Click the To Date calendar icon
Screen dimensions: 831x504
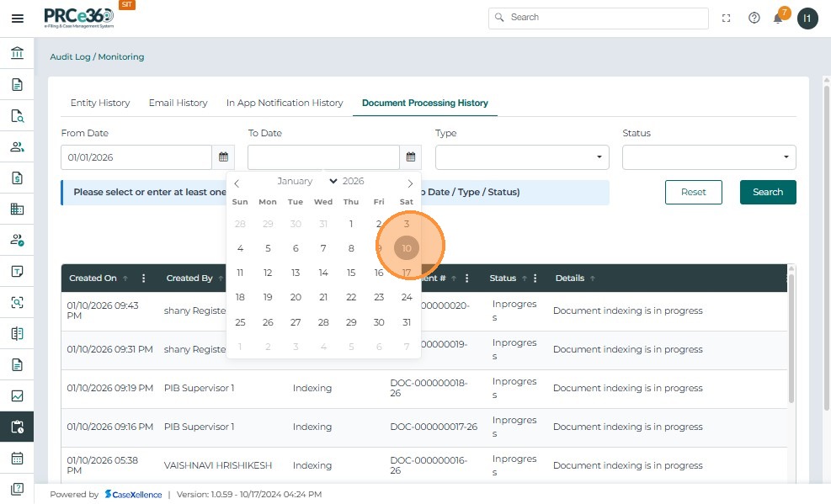[x=411, y=157]
